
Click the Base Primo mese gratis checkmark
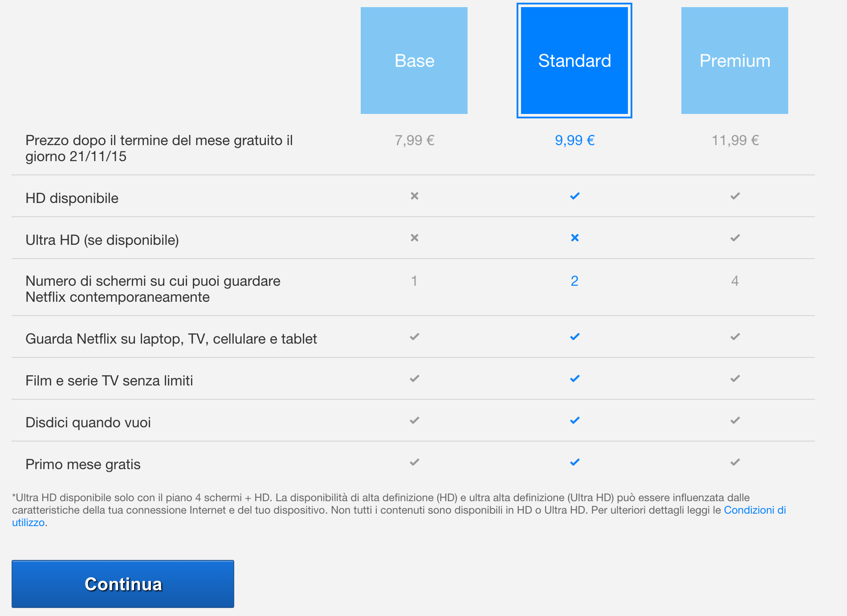pyautogui.click(x=415, y=462)
